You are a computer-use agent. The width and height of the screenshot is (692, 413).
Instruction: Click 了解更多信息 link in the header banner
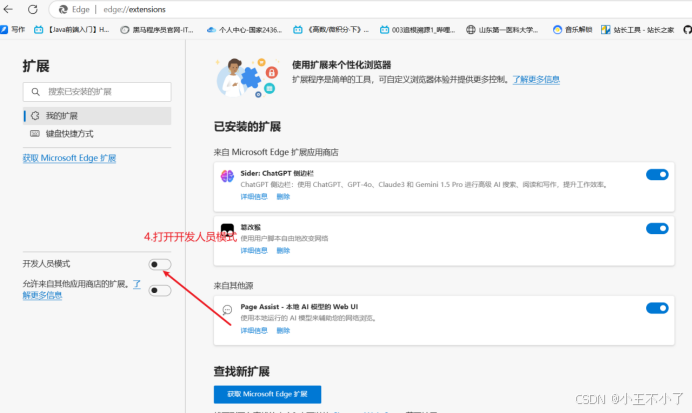point(536,79)
